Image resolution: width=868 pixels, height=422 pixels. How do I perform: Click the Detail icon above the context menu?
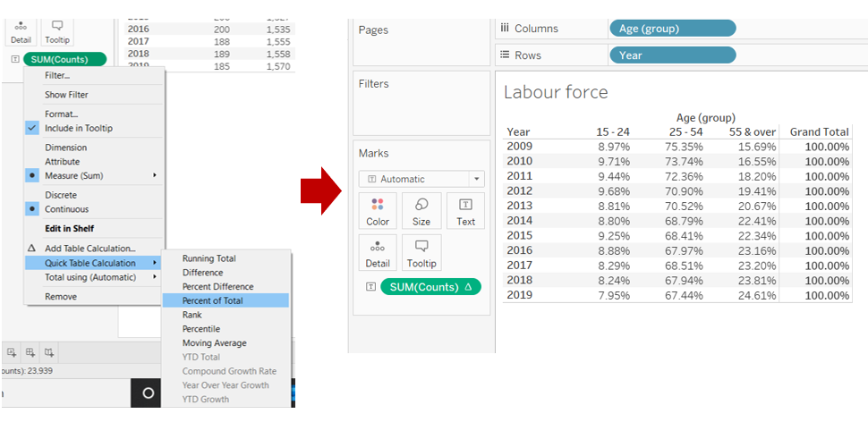[x=20, y=31]
